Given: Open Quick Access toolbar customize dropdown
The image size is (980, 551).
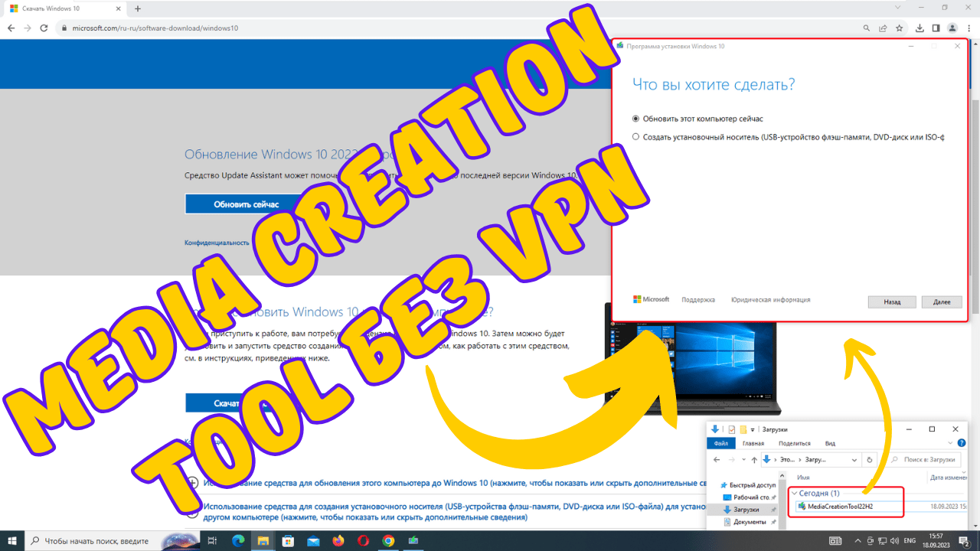Looking at the screenshot, I should click(753, 429).
